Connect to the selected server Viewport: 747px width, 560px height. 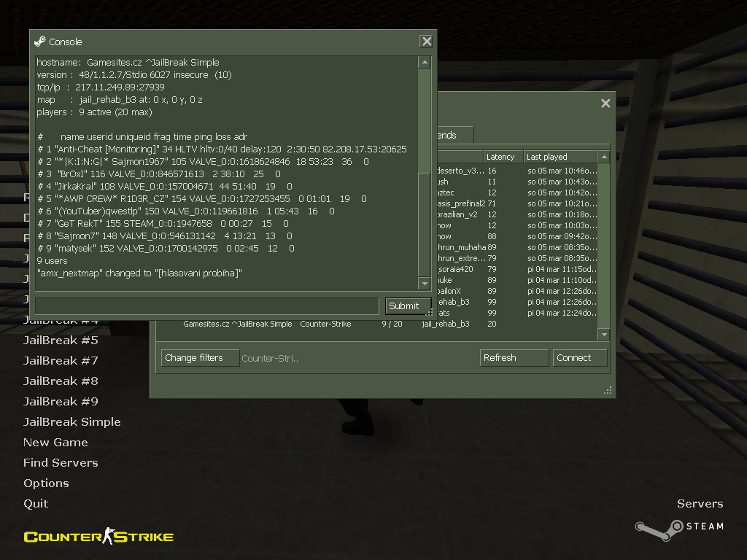pos(580,357)
